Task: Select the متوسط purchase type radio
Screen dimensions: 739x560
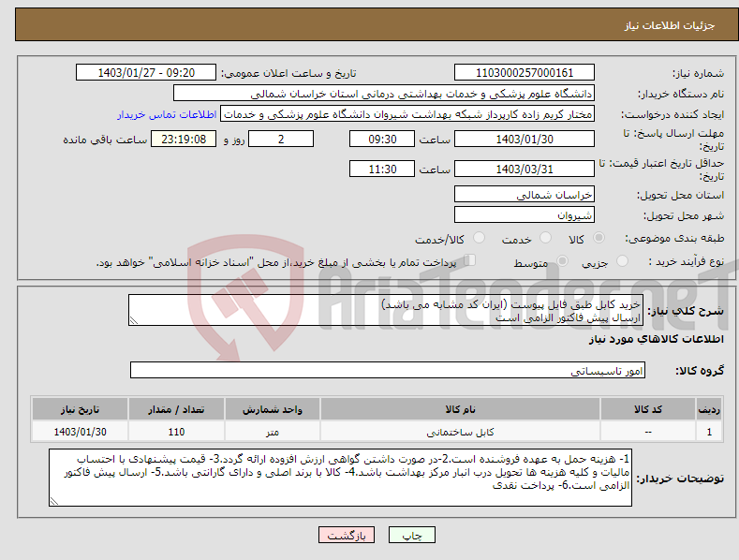Action: pyautogui.click(x=562, y=260)
